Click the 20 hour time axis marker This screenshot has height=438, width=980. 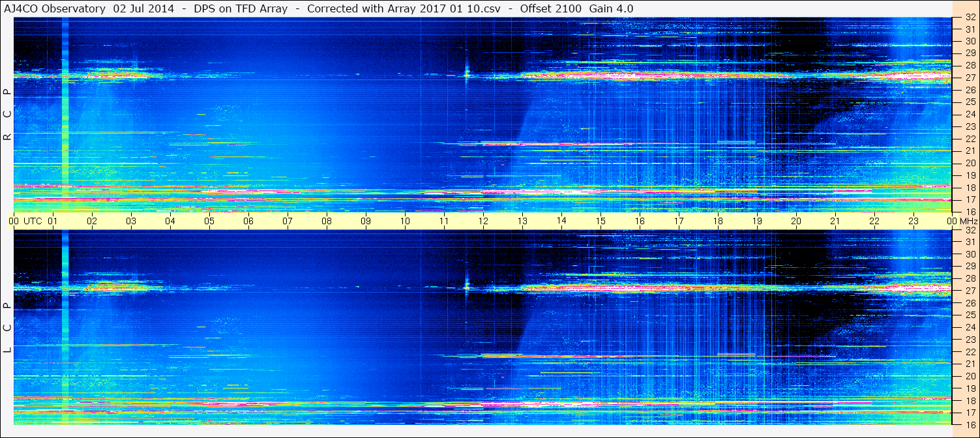pos(796,222)
